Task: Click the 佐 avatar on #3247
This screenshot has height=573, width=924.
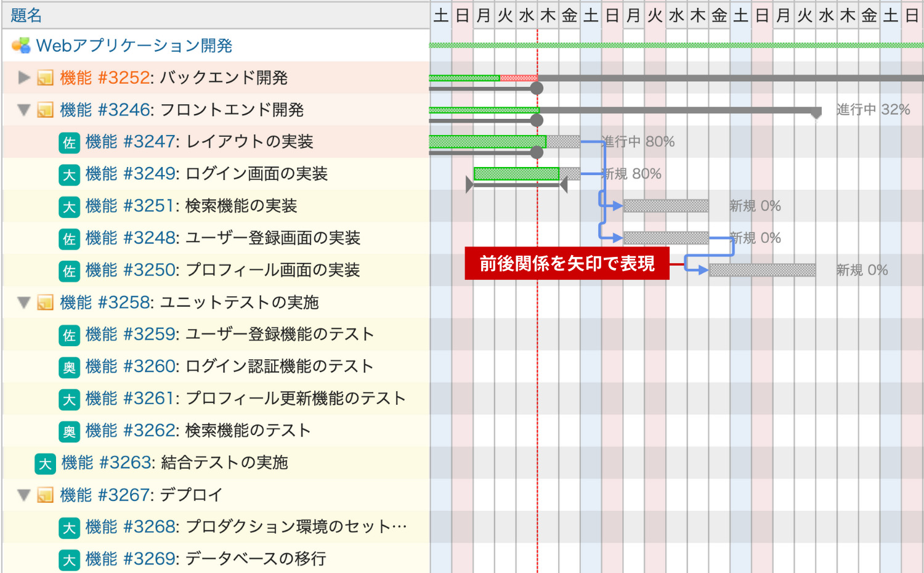Action: click(x=69, y=142)
